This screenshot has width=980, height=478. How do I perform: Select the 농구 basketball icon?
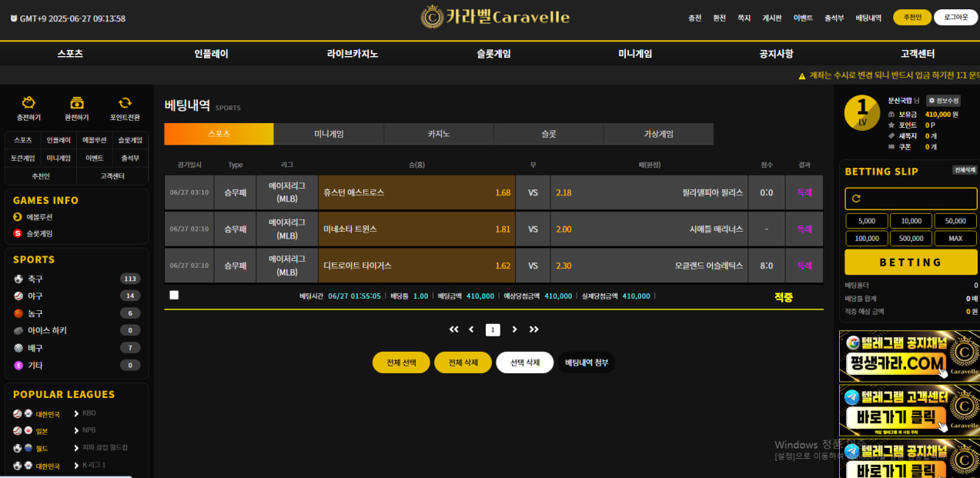click(18, 313)
